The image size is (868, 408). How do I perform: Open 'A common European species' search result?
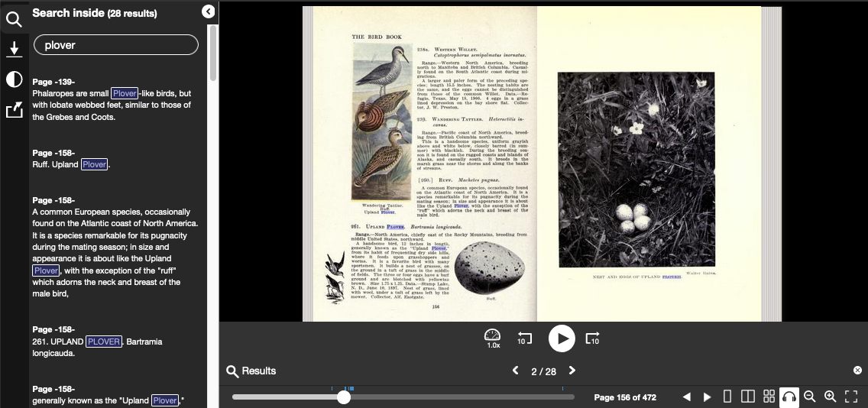pos(115,247)
